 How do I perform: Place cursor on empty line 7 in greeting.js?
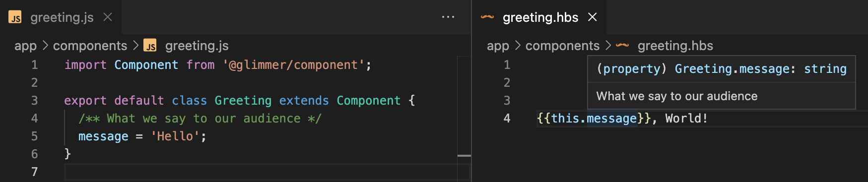point(267,172)
